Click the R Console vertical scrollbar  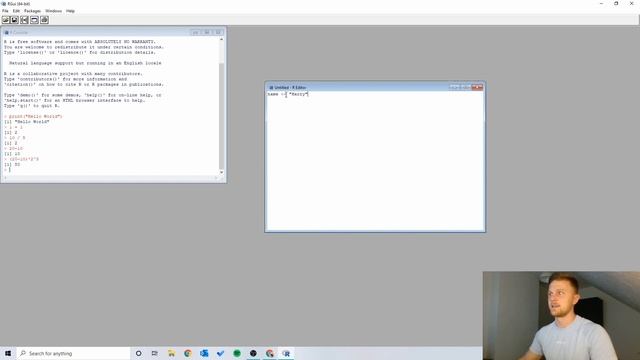(222, 106)
